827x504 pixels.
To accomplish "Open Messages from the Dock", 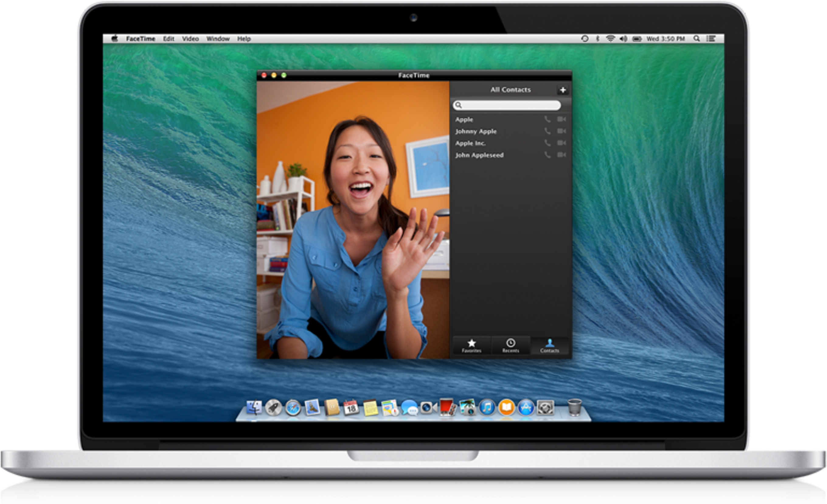I will click(409, 408).
